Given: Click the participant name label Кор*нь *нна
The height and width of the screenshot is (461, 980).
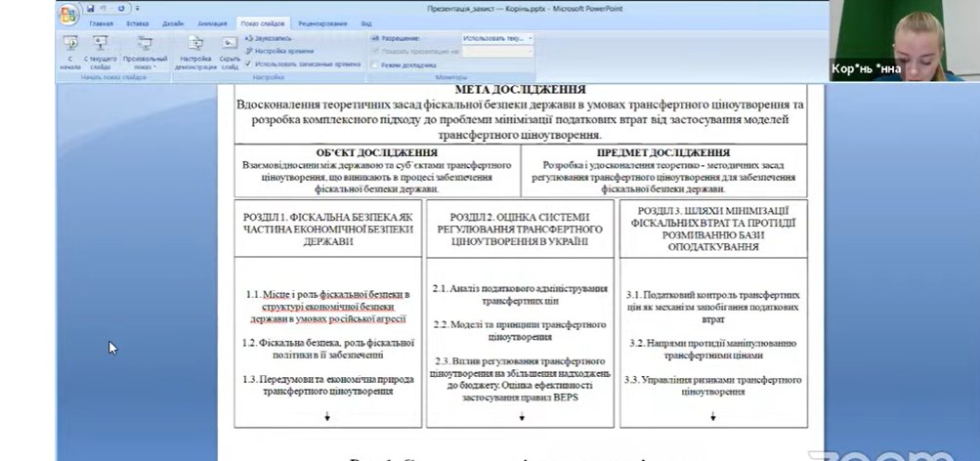Looking at the screenshot, I should click(x=867, y=69).
